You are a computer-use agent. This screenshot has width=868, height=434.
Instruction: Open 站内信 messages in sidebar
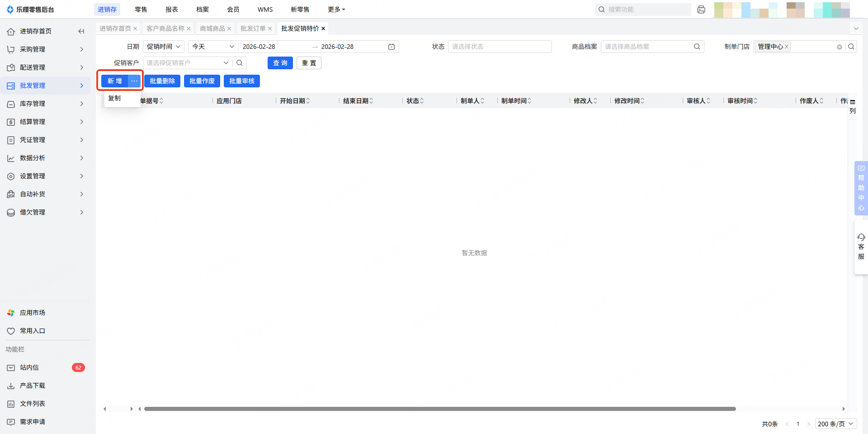point(45,367)
